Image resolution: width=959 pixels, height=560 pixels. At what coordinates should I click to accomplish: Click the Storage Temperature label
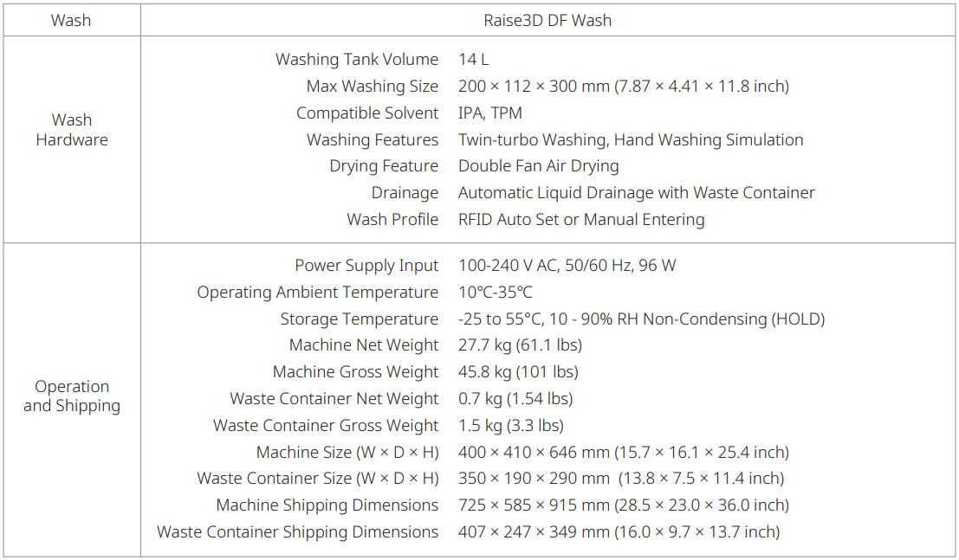tap(360, 319)
